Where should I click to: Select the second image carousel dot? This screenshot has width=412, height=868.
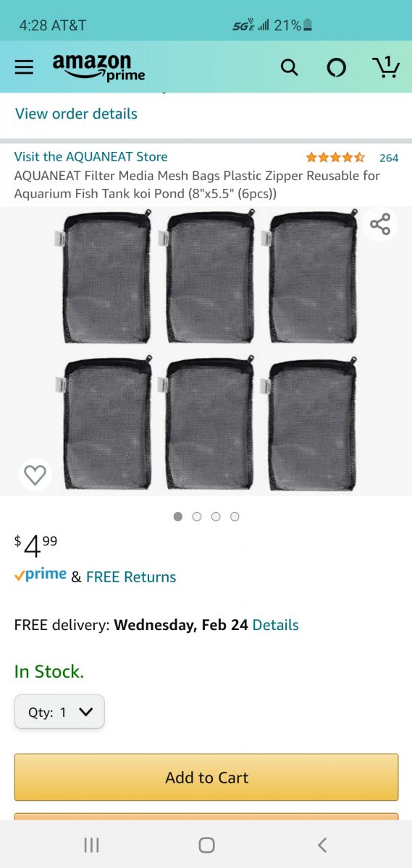point(197,516)
